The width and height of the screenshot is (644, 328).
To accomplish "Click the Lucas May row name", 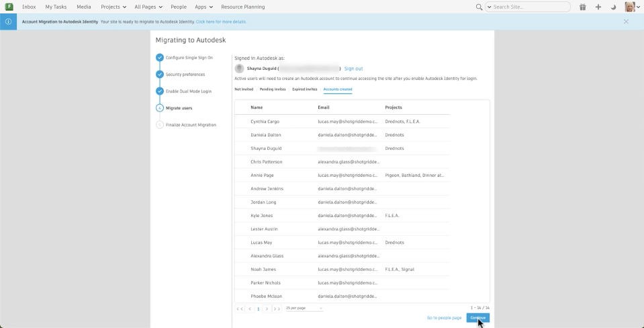I will pos(261,243).
